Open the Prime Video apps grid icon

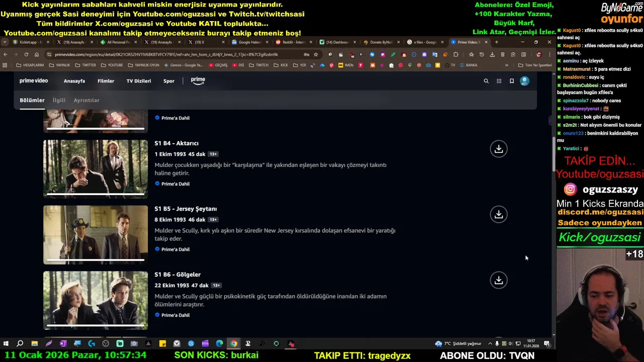point(499,81)
